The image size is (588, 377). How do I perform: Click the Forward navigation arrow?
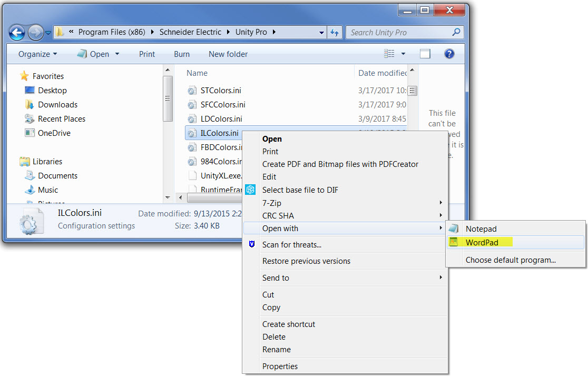[36, 33]
